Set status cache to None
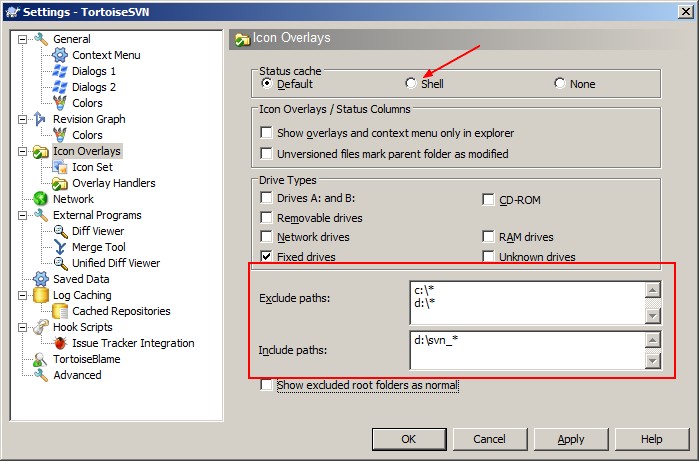Viewport: 699px width, 461px height. click(560, 84)
